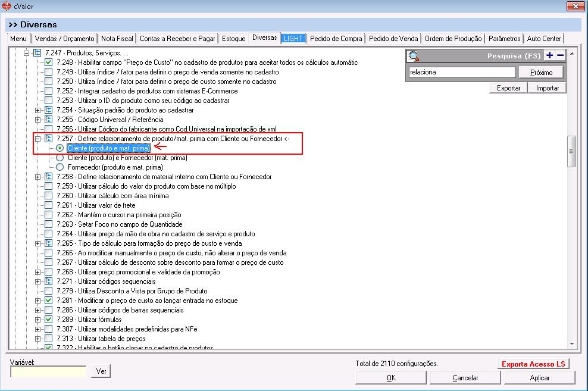The height and width of the screenshot is (391, 588).
Task: Select Fornecedor (produto e mat. prima) radio
Action: (x=60, y=167)
